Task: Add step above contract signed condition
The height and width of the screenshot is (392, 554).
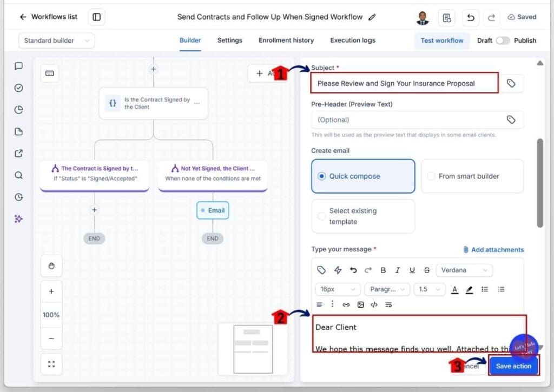Action: pyautogui.click(x=153, y=69)
